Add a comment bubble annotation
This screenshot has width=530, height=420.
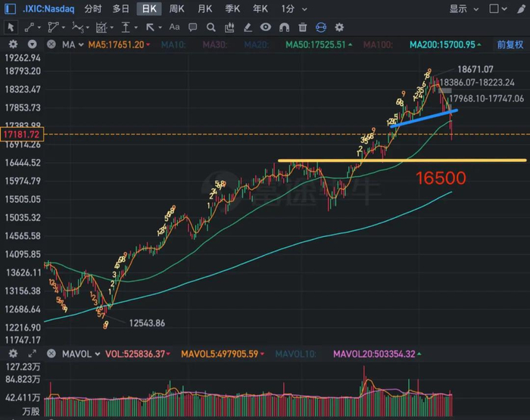192,27
